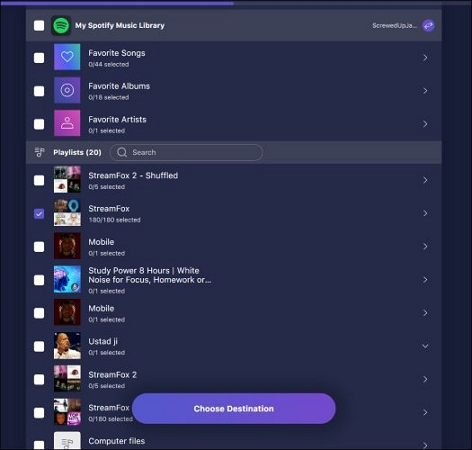
Task: Select the StreamFox 2 - Shuffled cover thumbnail
Action: 67,180
